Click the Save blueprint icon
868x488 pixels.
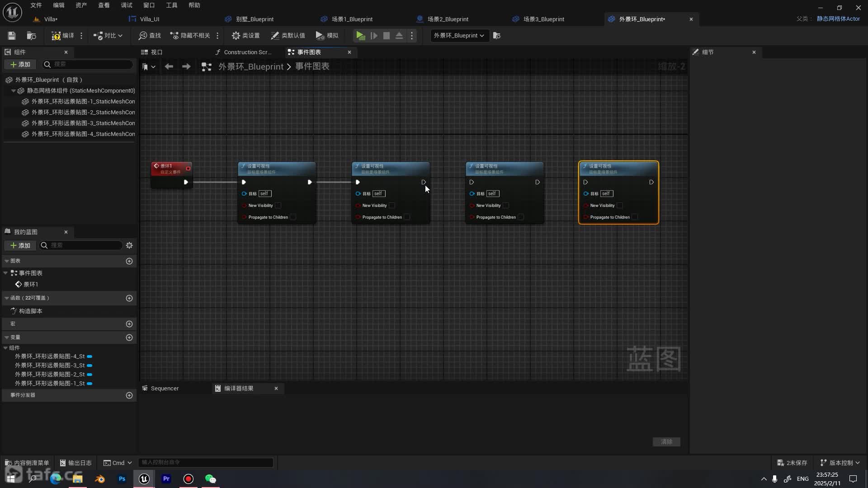(12, 35)
